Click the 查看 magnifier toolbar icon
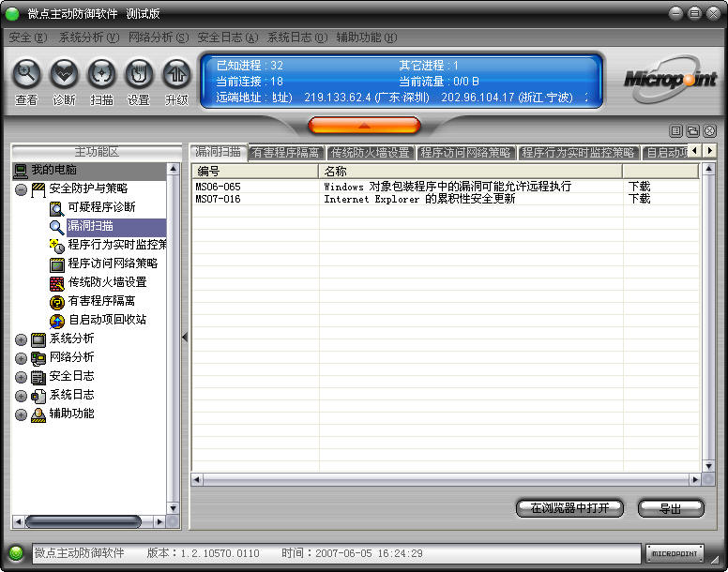Screen dimensions: 728x572 tap(26, 74)
